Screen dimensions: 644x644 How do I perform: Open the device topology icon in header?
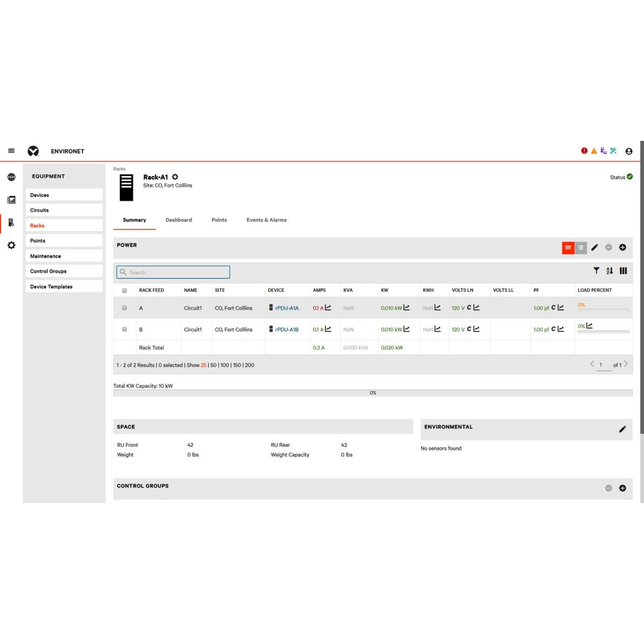[603, 150]
